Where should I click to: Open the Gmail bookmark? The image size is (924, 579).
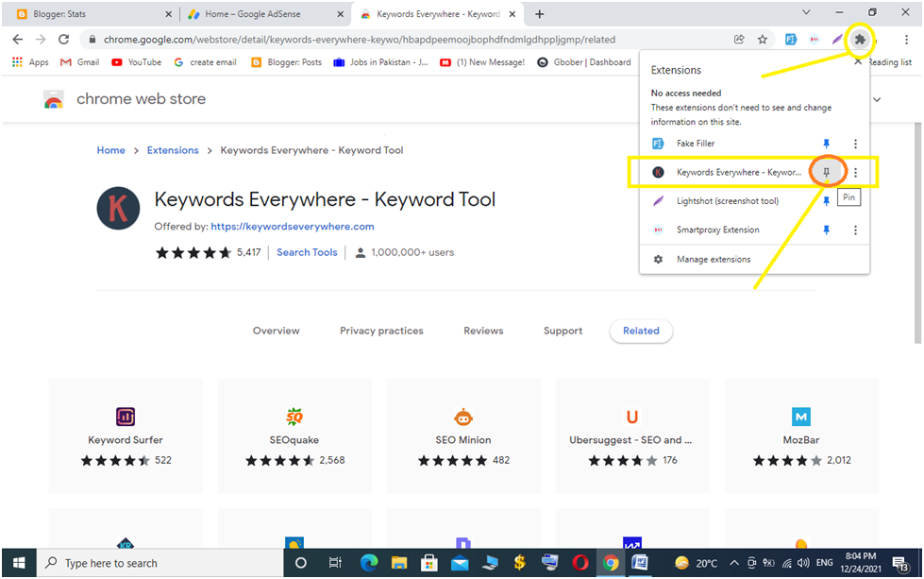79,62
